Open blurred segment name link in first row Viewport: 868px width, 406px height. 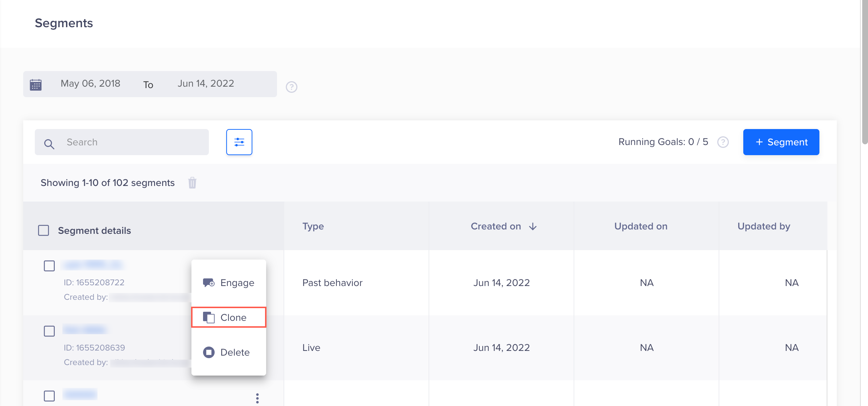coord(93,265)
